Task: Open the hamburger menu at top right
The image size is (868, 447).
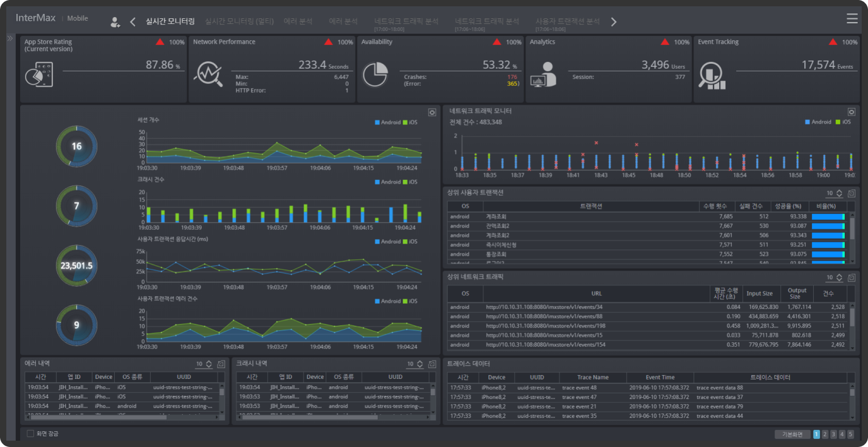Action: pos(852,19)
